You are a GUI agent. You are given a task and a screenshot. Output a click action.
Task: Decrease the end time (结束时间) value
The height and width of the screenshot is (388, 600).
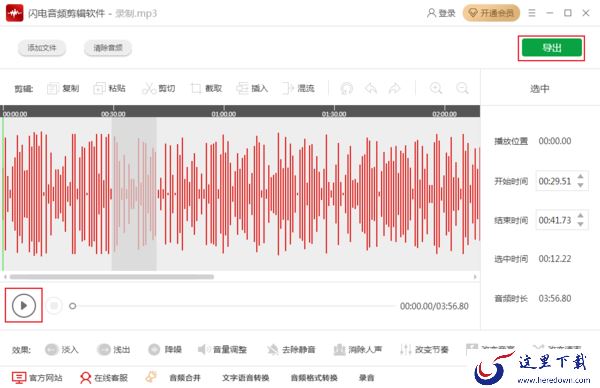(580, 224)
